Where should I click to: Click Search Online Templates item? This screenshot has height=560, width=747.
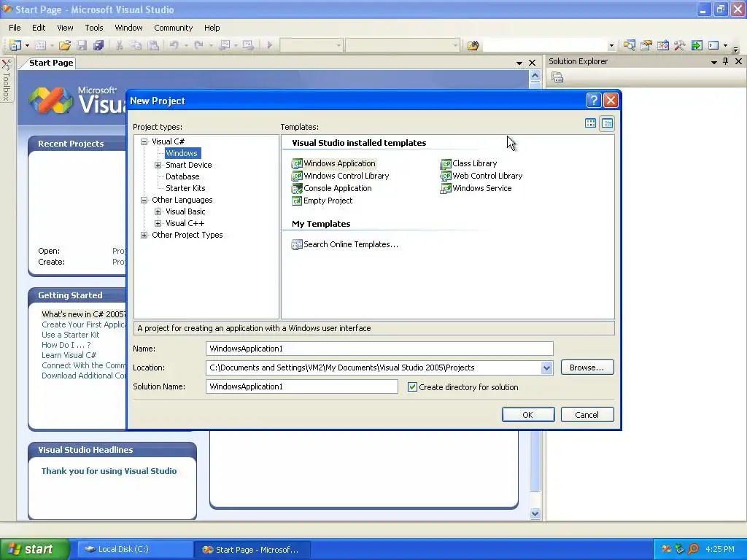(345, 244)
